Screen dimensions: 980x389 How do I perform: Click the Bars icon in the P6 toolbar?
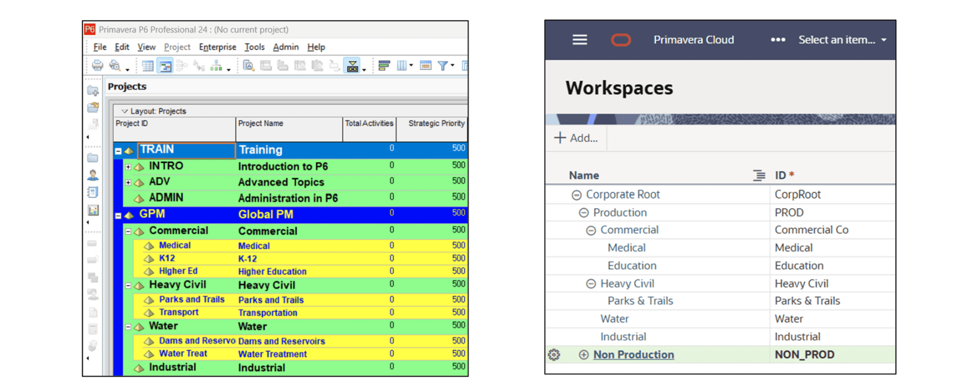tap(384, 66)
